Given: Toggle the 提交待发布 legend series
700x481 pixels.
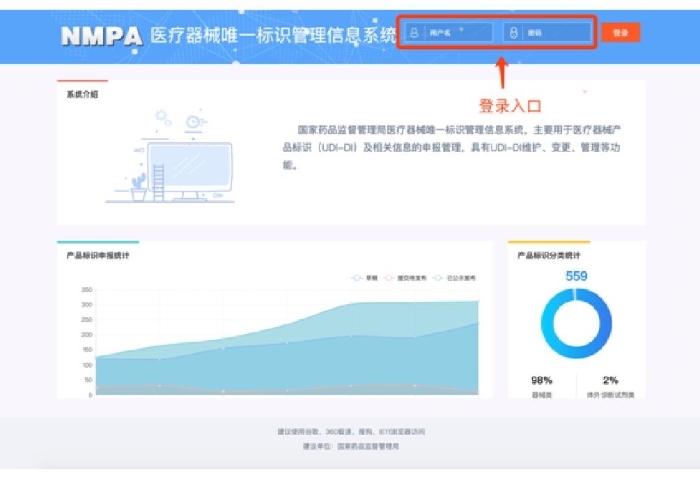Looking at the screenshot, I should click(402, 276).
